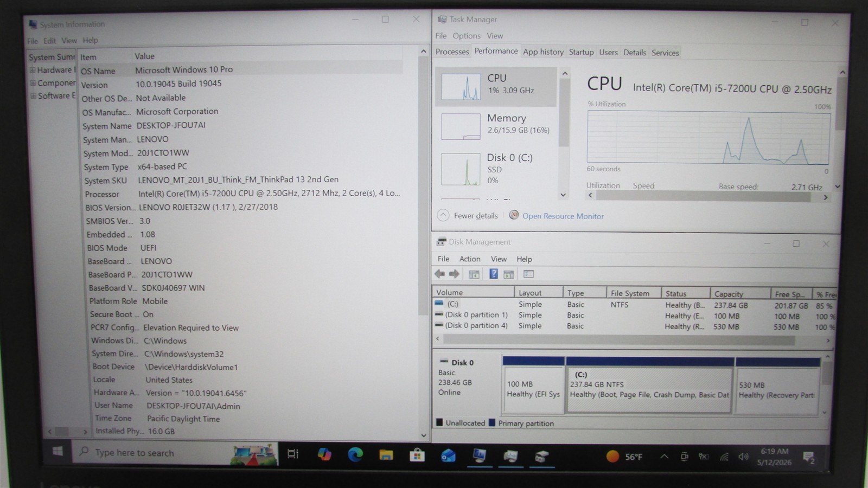The height and width of the screenshot is (488, 868).
Task: Click System Information vertical scrollbar down arrow
Action: pos(424,435)
